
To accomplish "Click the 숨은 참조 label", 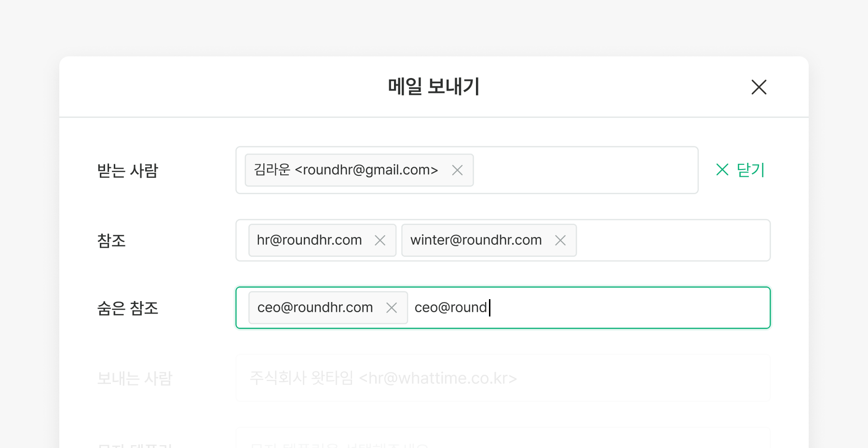I will [x=127, y=308].
